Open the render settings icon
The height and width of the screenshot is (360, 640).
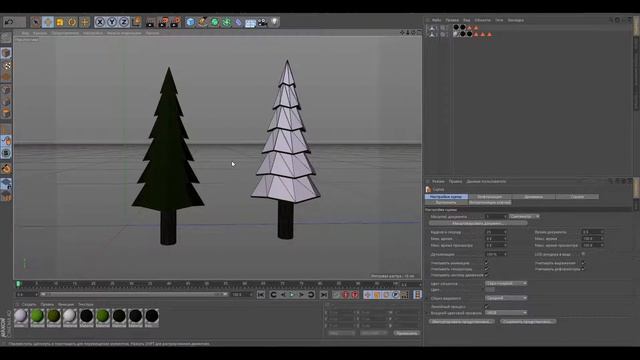coord(176,22)
